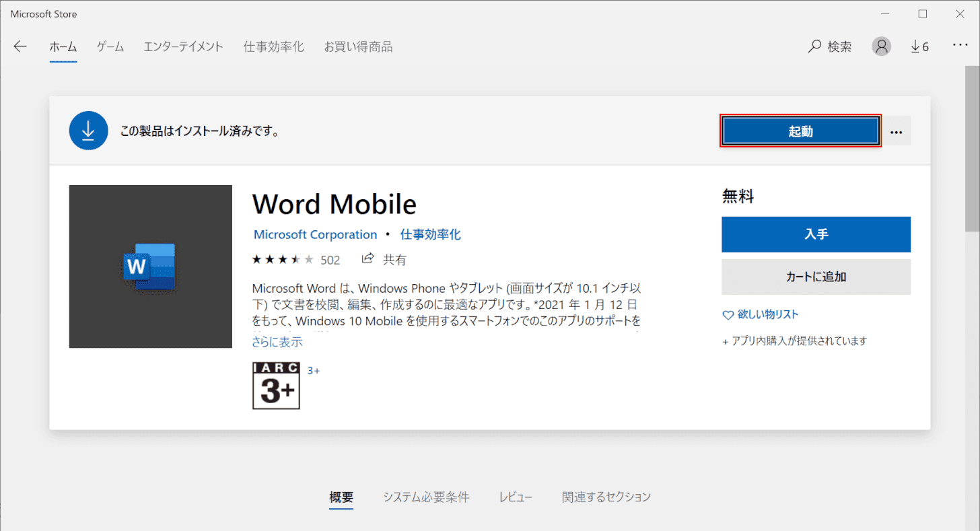The height and width of the screenshot is (531, 980).
Task: Maximize the Microsoft Store window
Action: (923, 13)
